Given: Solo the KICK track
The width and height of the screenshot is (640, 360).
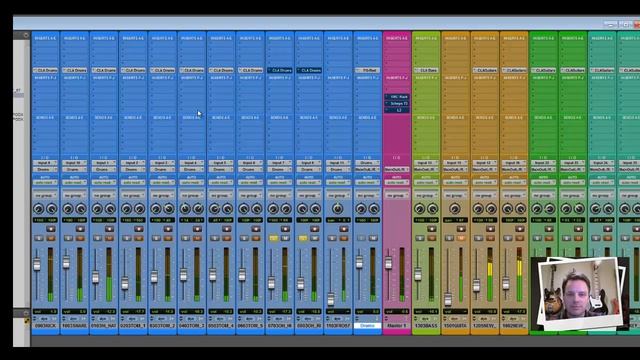Looking at the screenshot, I should point(39,238).
